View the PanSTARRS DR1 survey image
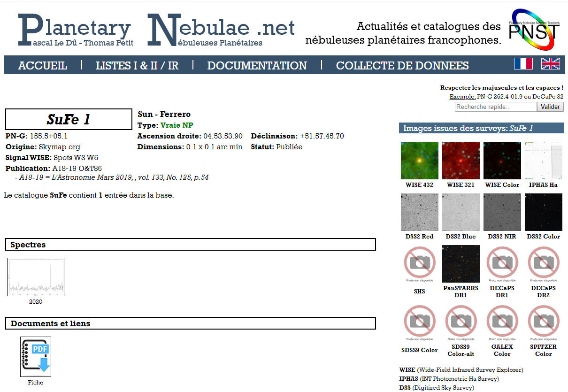The height and width of the screenshot is (392, 568). coord(461,264)
